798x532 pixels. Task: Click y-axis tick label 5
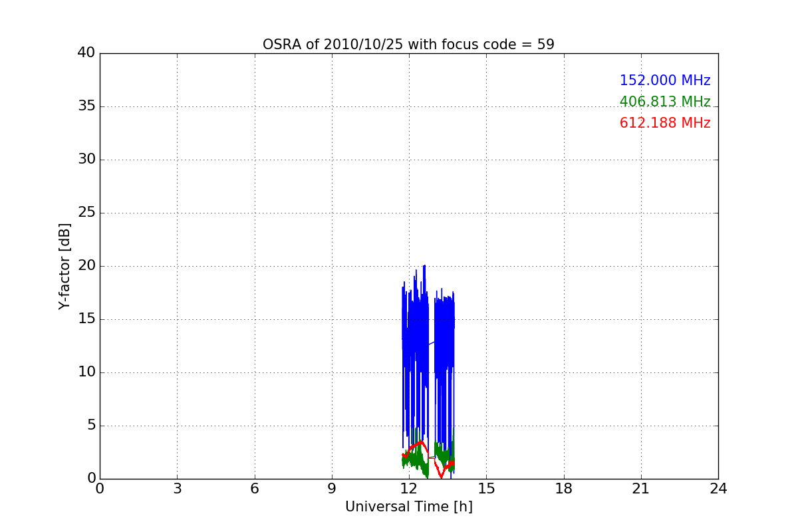tap(90, 426)
